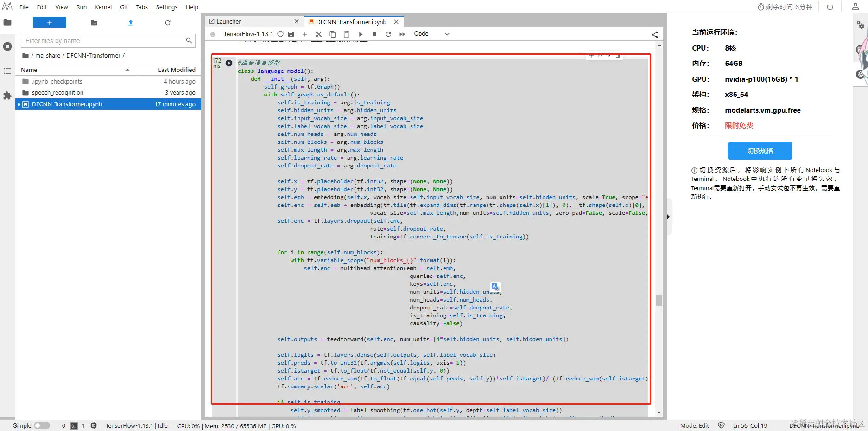Click TensorFlow-1.13.1 | Idle kernel status

(137, 425)
